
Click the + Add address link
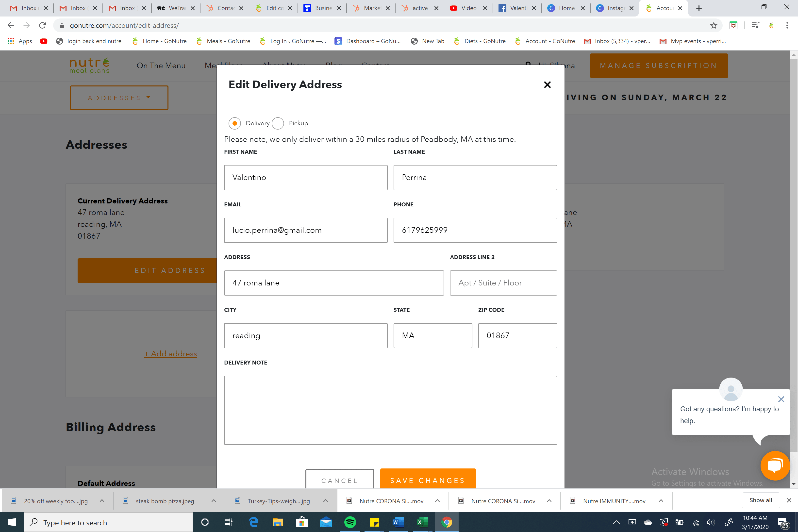[x=170, y=353]
